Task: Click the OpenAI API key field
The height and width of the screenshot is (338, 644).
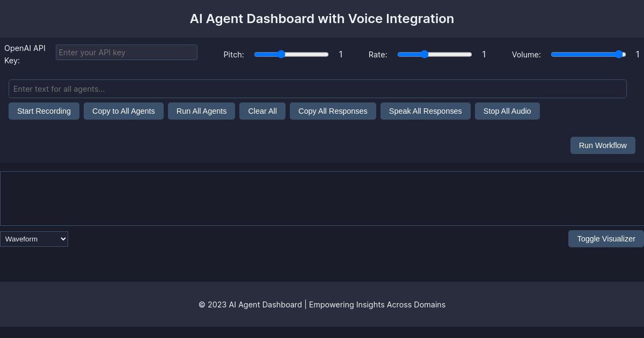Action: pos(127,52)
